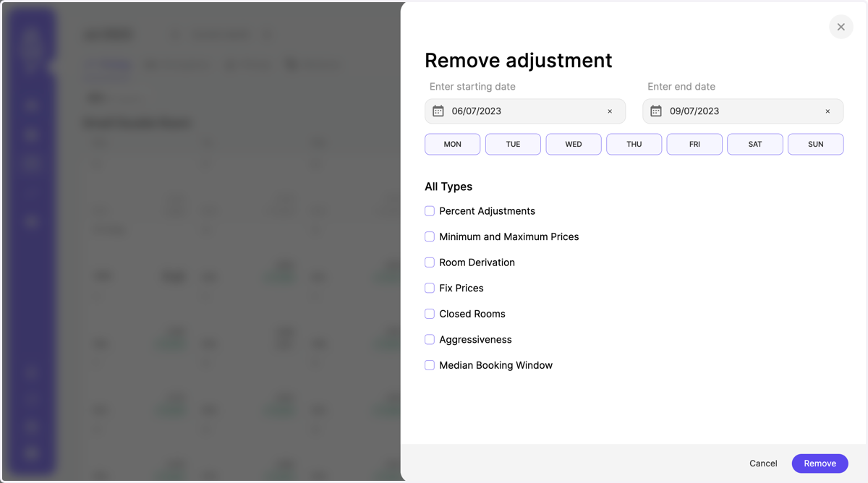
Task: Check Minimum and Maximum Prices checkbox
Action: (x=430, y=236)
